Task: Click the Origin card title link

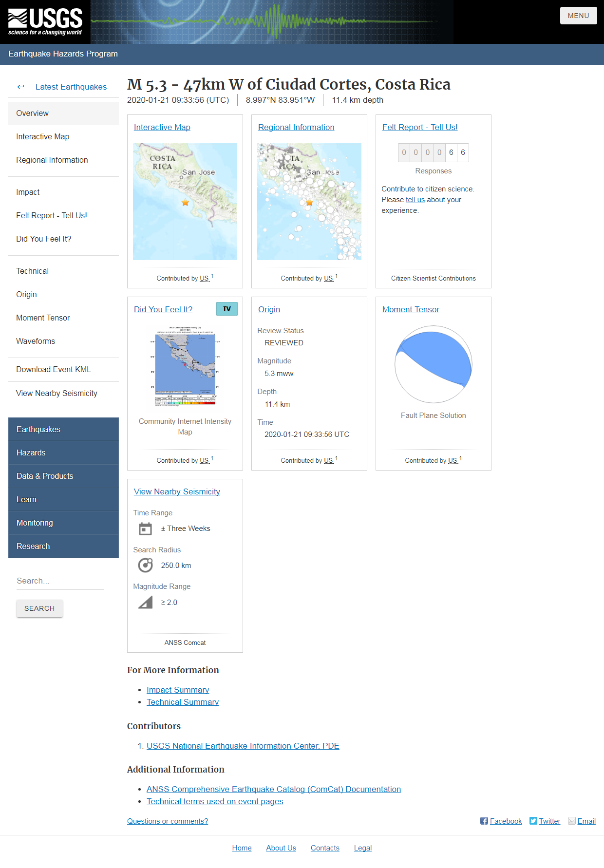Action: tap(269, 309)
